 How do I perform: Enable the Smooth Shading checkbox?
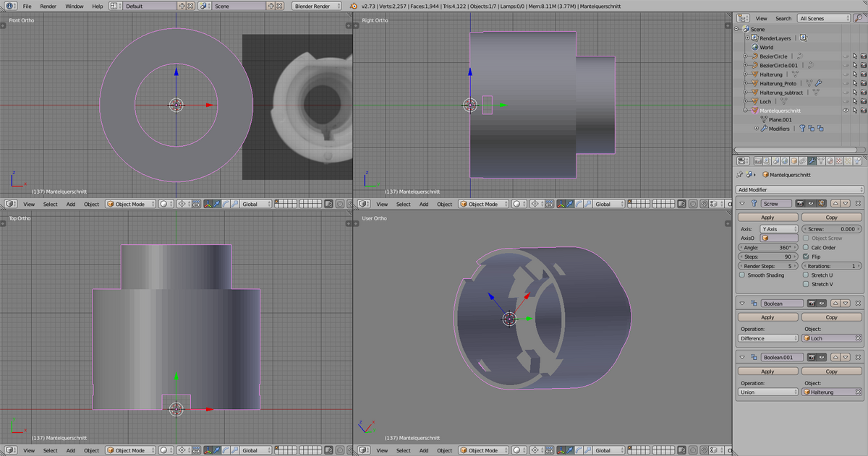tap(742, 275)
